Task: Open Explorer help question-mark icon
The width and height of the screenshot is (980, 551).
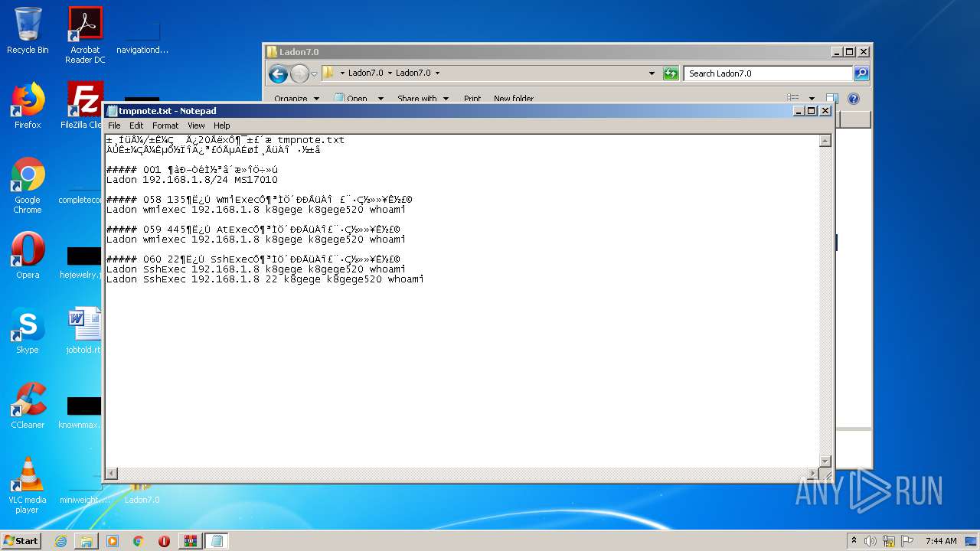Action: click(x=854, y=99)
